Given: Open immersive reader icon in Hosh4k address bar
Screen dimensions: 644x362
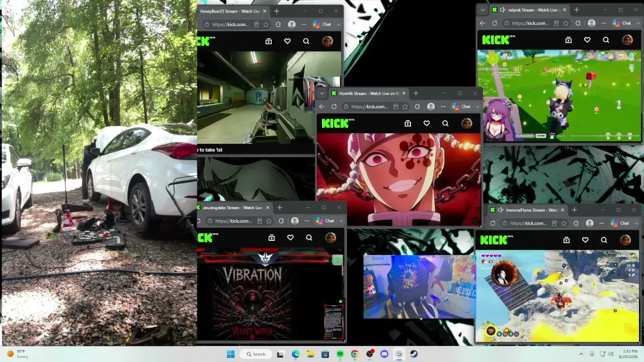Looking at the screenshot, I should pos(396,107).
